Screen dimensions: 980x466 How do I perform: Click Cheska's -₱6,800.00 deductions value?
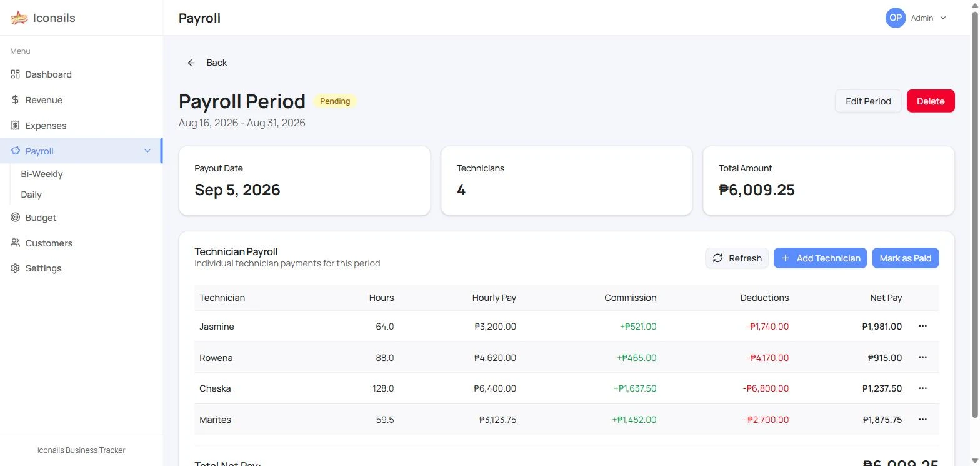click(766, 388)
